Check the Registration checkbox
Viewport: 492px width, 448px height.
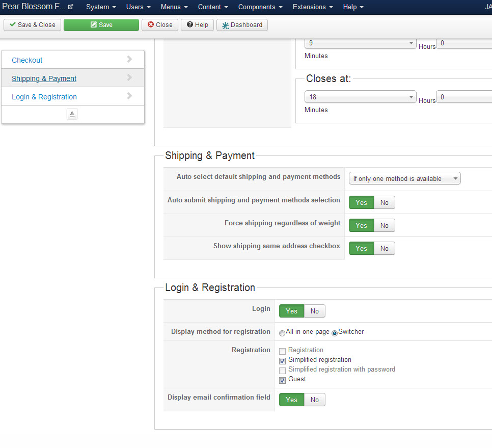point(282,351)
